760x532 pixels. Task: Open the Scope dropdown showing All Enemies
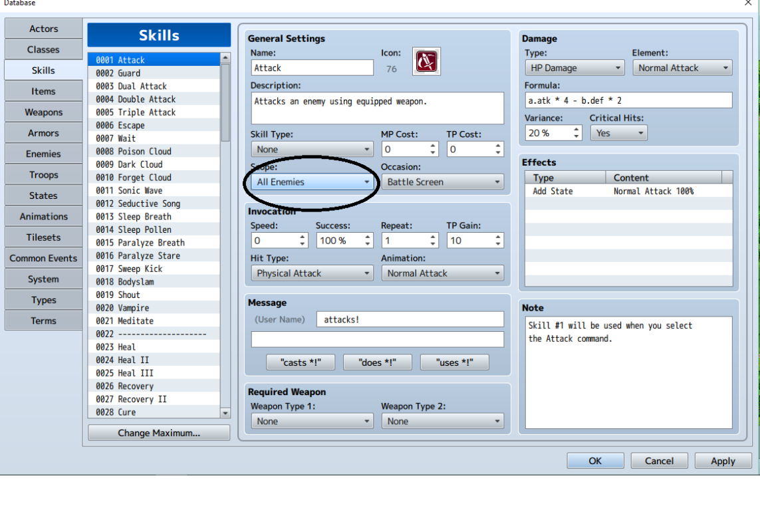(x=312, y=182)
